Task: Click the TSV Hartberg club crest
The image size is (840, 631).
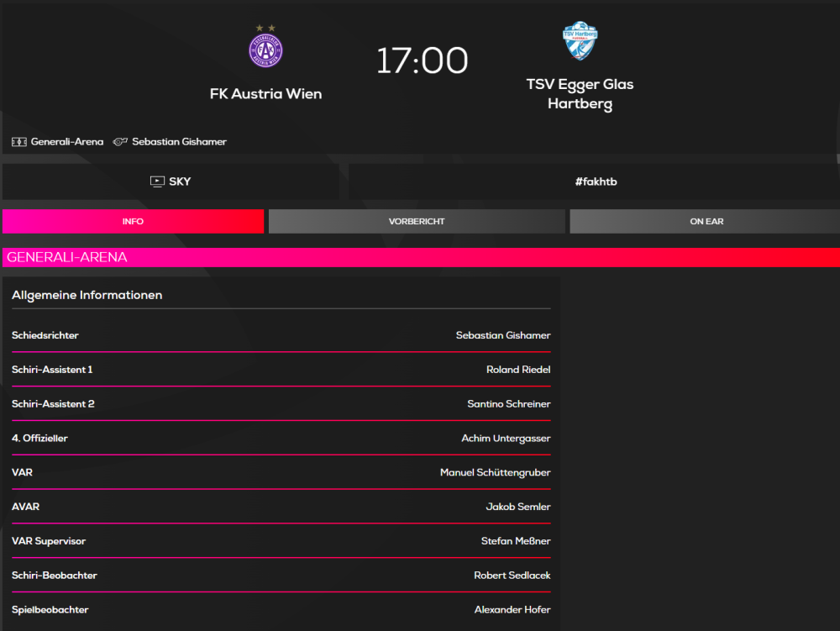Action: 580,42
